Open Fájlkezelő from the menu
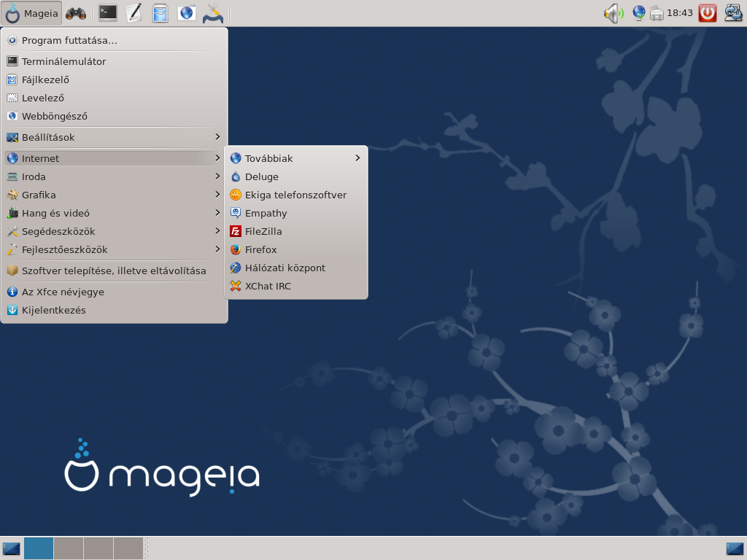This screenshot has width=747, height=560. coord(114,79)
